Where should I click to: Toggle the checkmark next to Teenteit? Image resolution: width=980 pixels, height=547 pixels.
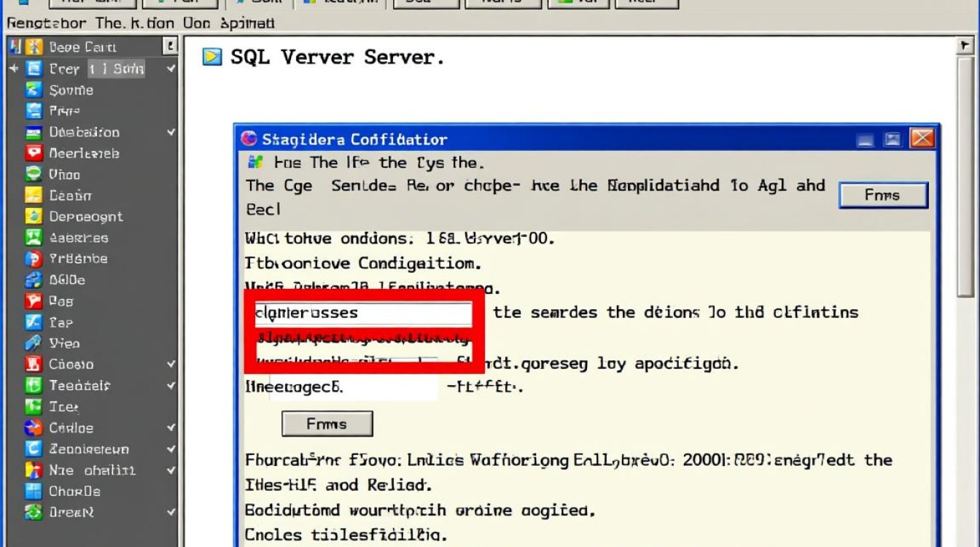(169, 386)
